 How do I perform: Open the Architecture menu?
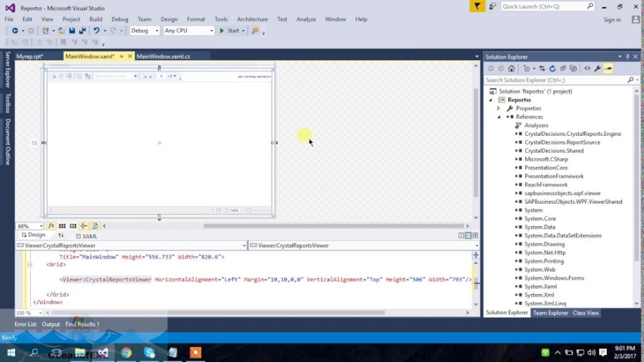click(x=252, y=19)
